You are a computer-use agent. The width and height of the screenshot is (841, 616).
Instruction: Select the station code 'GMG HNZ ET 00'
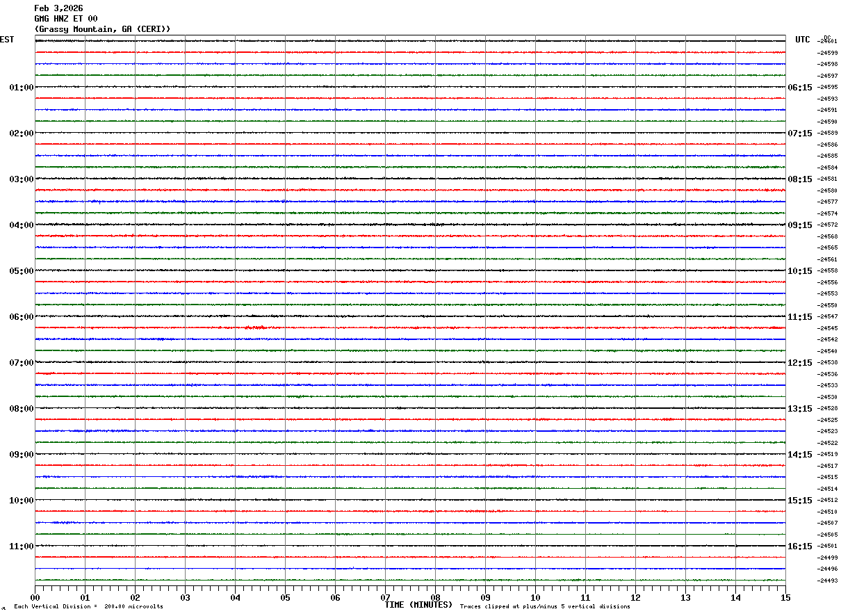[66, 19]
